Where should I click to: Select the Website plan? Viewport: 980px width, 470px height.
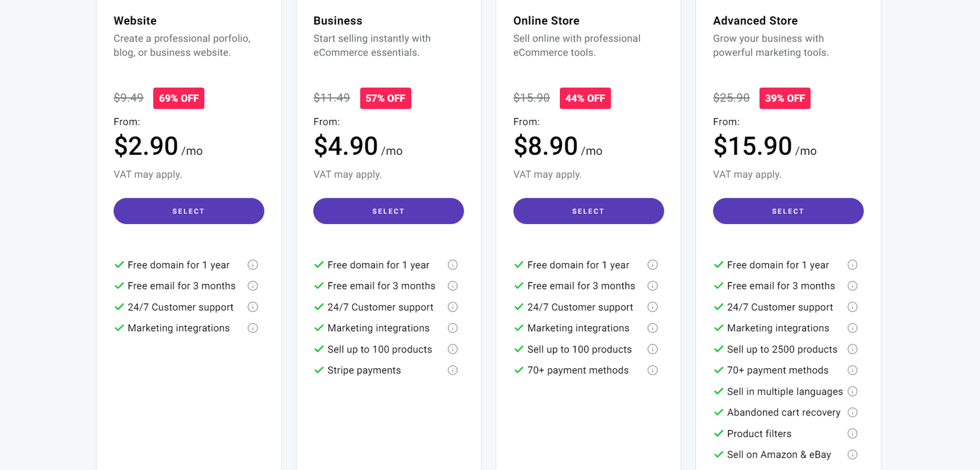(189, 211)
